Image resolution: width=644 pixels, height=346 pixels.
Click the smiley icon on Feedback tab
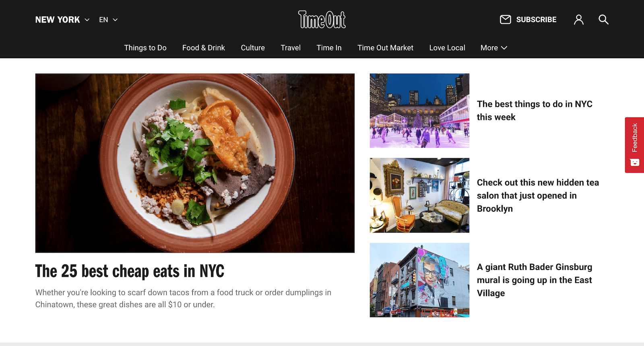pyautogui.click(x=635, y=163)
